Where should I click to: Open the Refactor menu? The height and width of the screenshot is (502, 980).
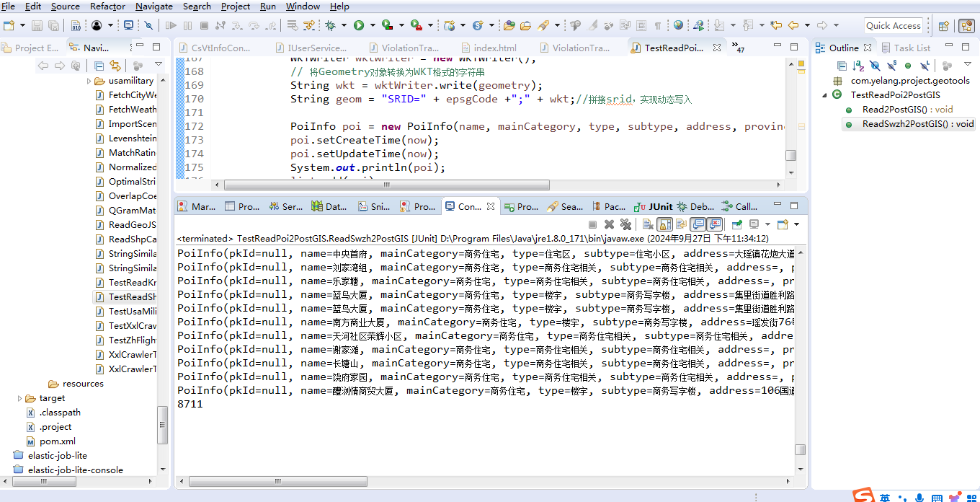(x=107, y=6)
